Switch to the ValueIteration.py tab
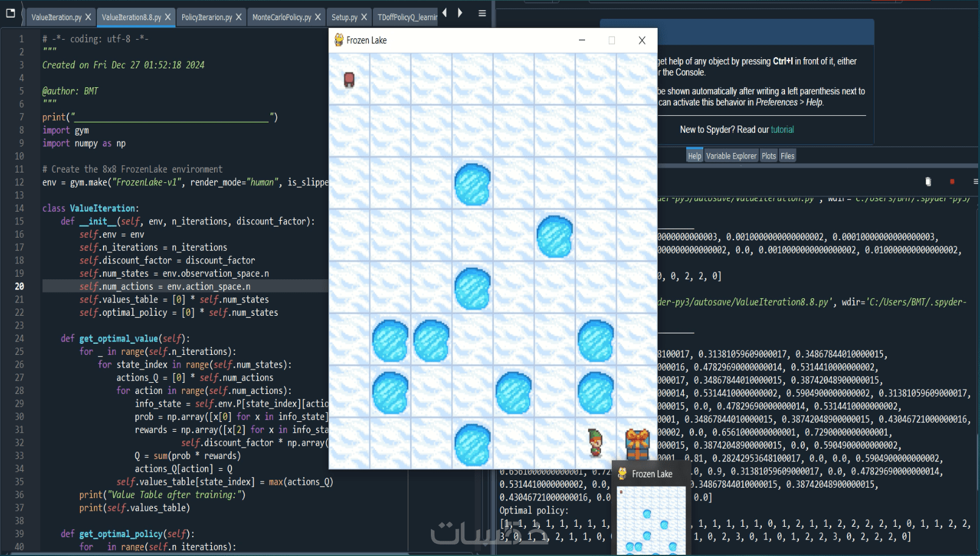This screenshot has height=556, width=980. (56, 17)
